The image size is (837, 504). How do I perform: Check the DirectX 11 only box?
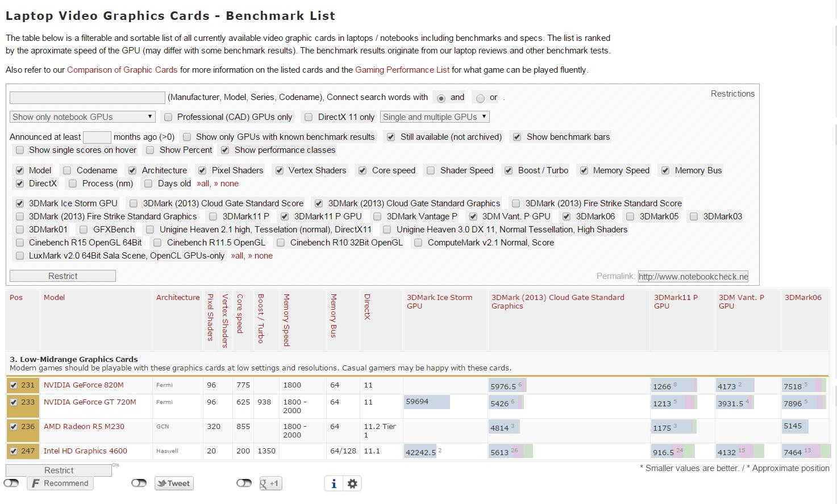309,117
